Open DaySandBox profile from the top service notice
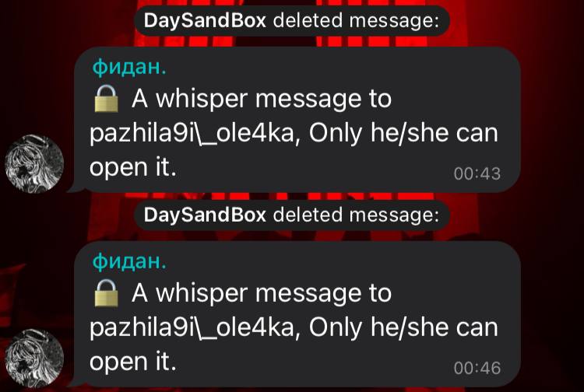Image resolution: width=584 pixels, height=392 pixels. (x=205, y=21)
